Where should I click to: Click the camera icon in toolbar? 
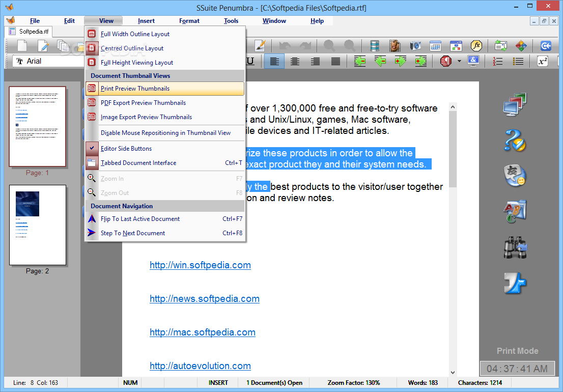click(415, 46)
